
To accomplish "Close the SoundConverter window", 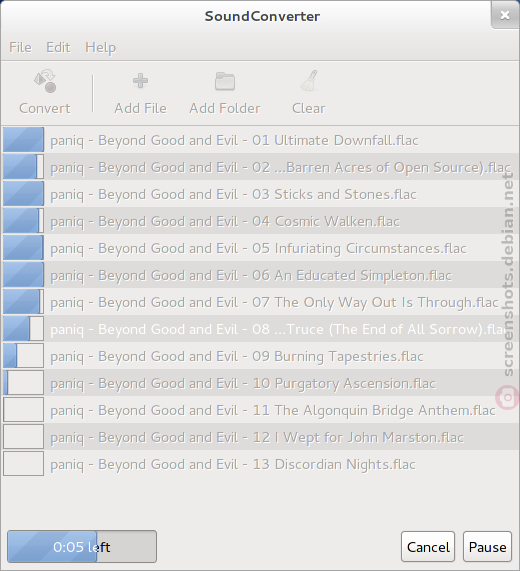I will (505, 15).
